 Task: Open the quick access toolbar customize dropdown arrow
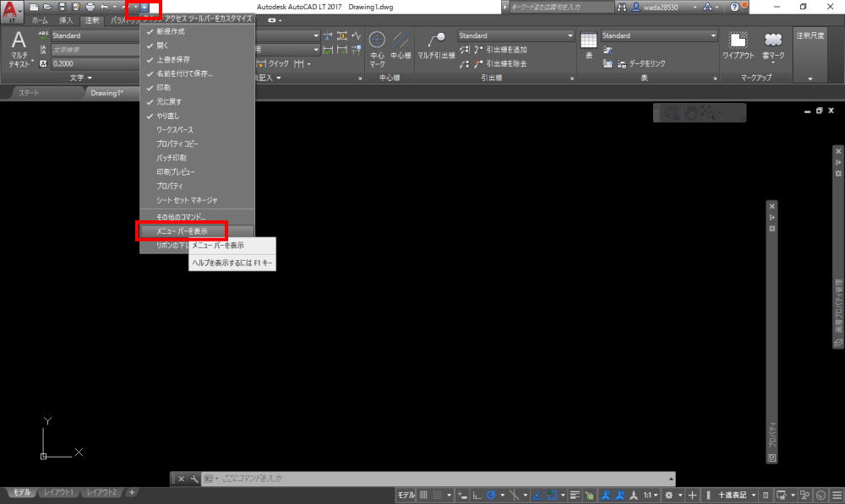click(144, 7)
